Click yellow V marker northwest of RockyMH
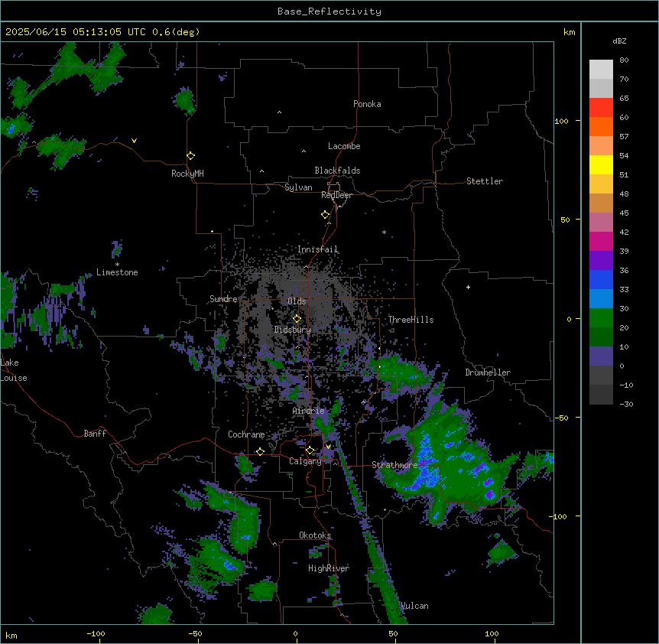The width and height of the screenshot is (659, 644). [134, 141]
